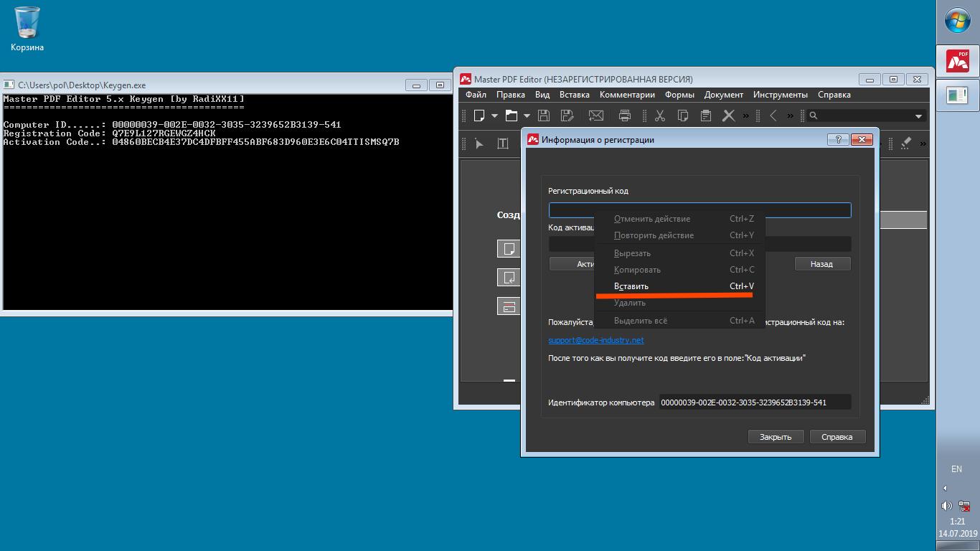This screenshot has height=551, width=980.
Task: Click the Save As floppy-with-pencil icon
Action: 567,116
